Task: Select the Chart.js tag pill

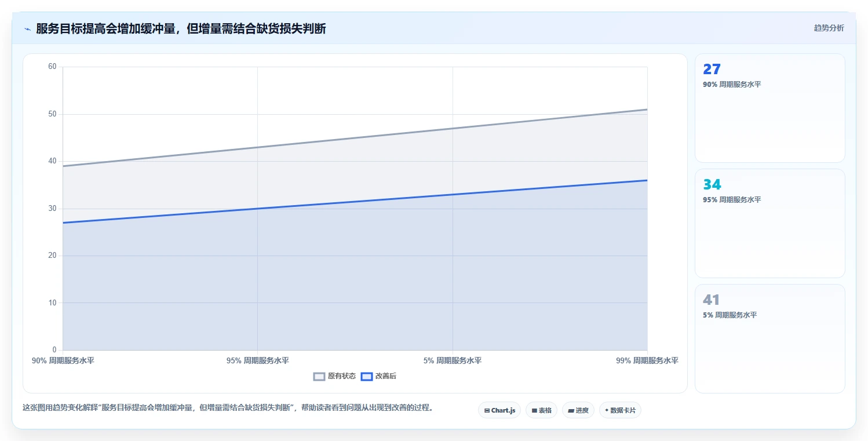Action: 499,410
